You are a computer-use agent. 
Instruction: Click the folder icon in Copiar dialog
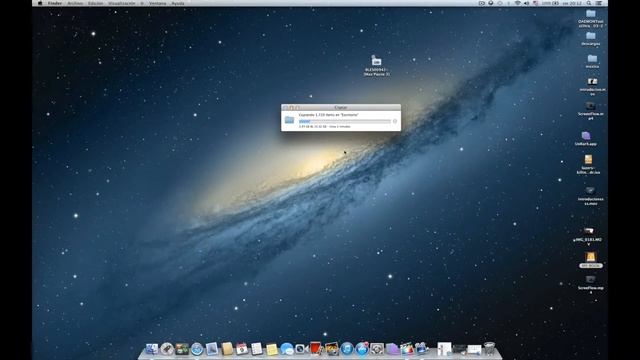tap(289, 120)
